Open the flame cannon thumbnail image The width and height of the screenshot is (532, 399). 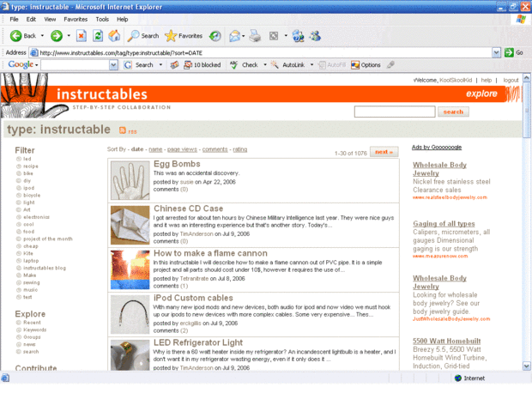pyautogui.click(x=130, y=269)
